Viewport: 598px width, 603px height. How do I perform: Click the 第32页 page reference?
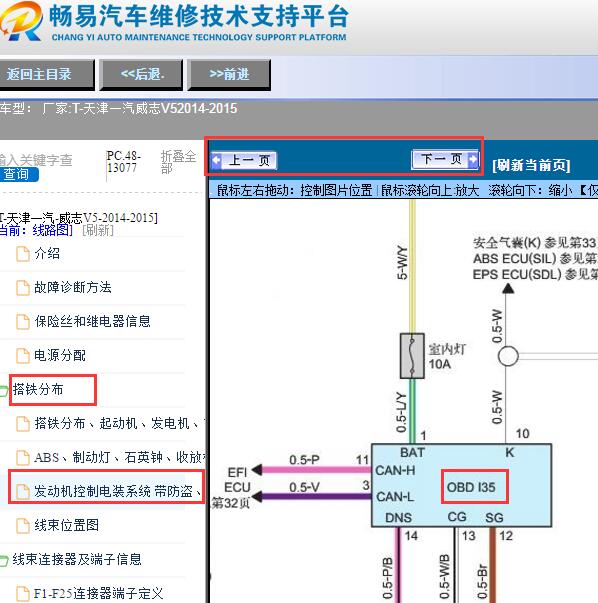point(230,503)
